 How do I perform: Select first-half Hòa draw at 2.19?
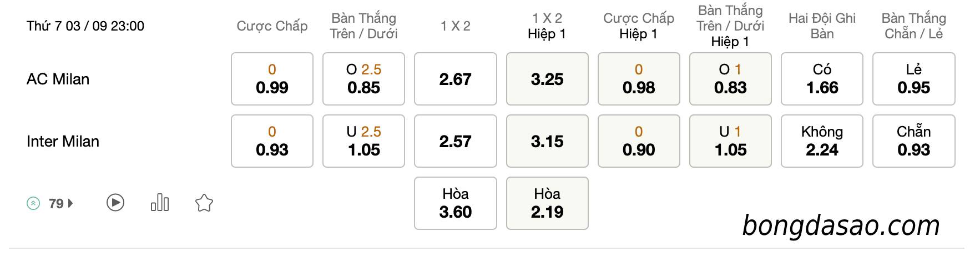pos(547,203)
